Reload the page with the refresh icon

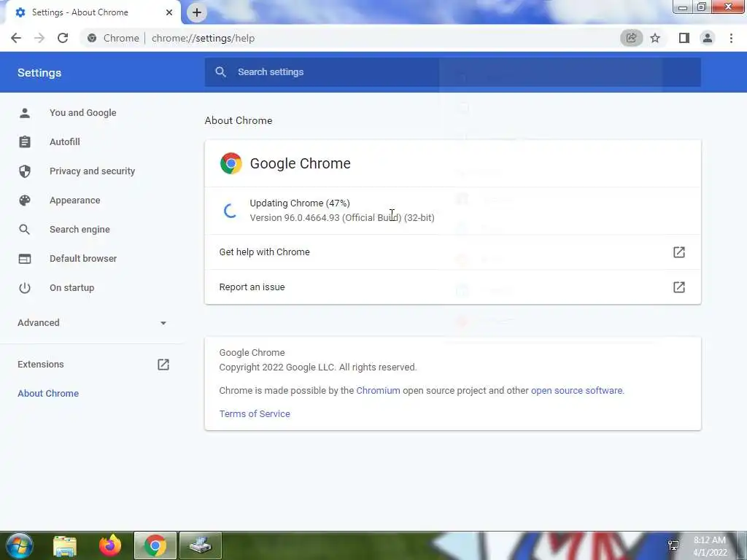pyautogui.click(x=63, y=38)
